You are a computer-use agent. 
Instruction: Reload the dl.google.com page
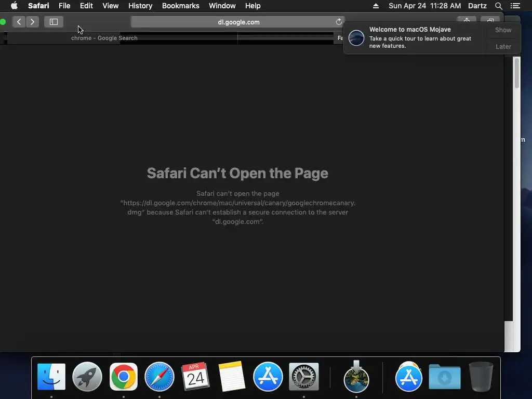(x=339, y=22)
